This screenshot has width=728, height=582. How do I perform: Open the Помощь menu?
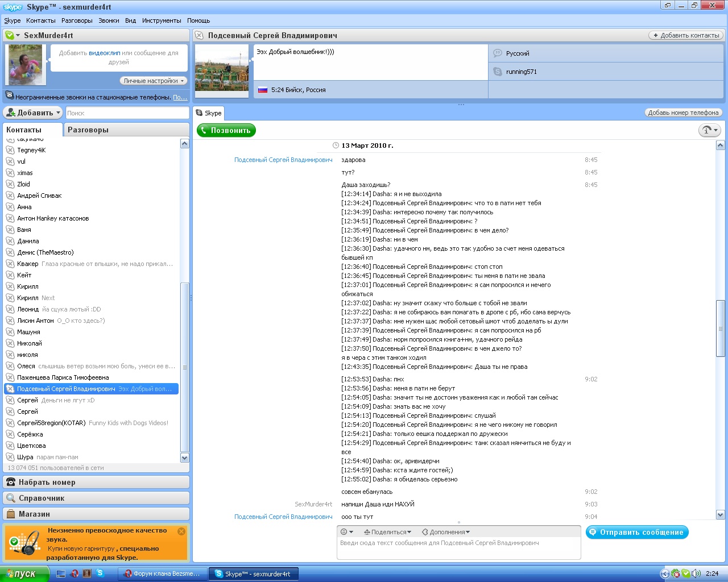(x=198, y=20)
